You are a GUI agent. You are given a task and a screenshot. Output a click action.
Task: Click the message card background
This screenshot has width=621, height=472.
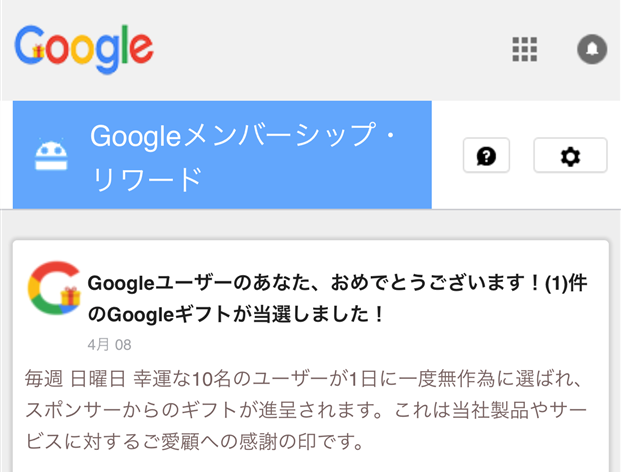pos(311,356)
